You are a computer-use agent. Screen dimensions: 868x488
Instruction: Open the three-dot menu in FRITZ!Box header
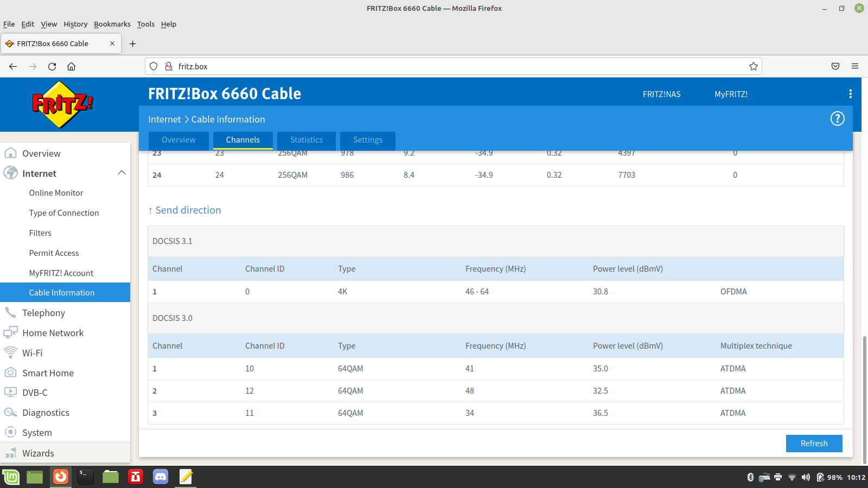coord(850,94)
